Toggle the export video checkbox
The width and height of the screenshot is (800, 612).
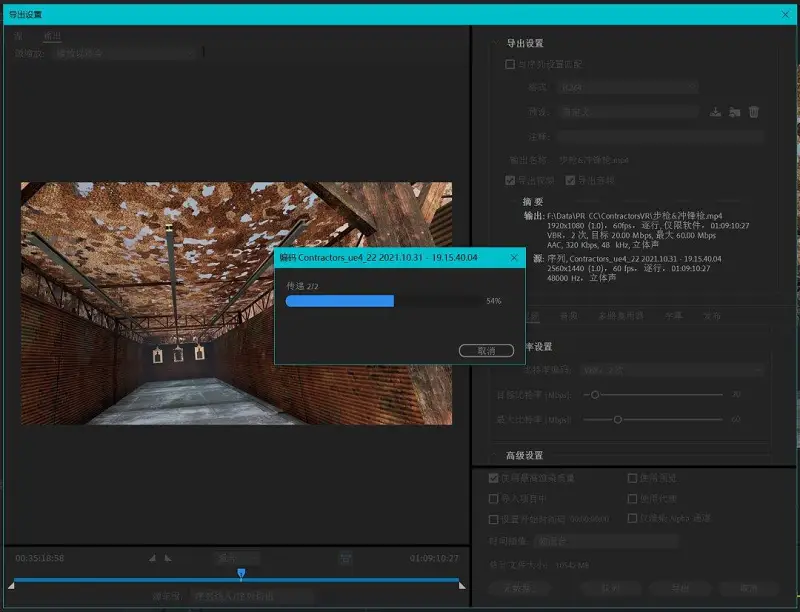[x=510, y=181]
